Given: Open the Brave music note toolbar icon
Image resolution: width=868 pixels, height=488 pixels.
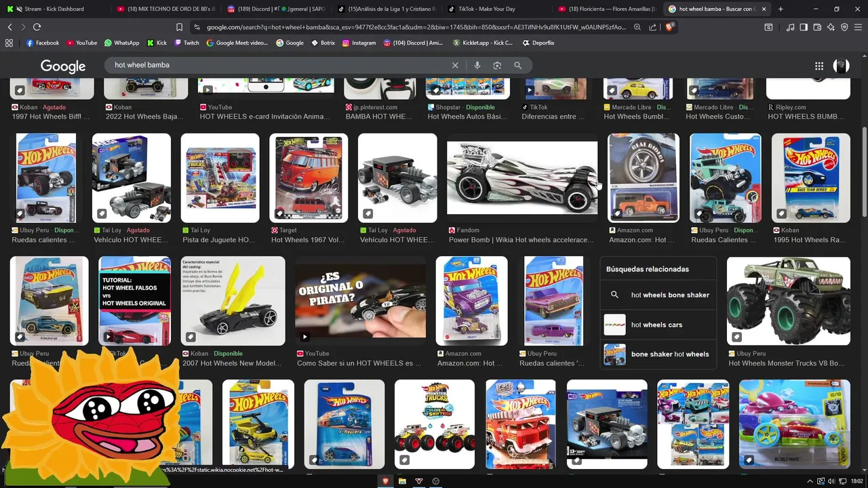Looking at the screenshot, I should (790, 27).
